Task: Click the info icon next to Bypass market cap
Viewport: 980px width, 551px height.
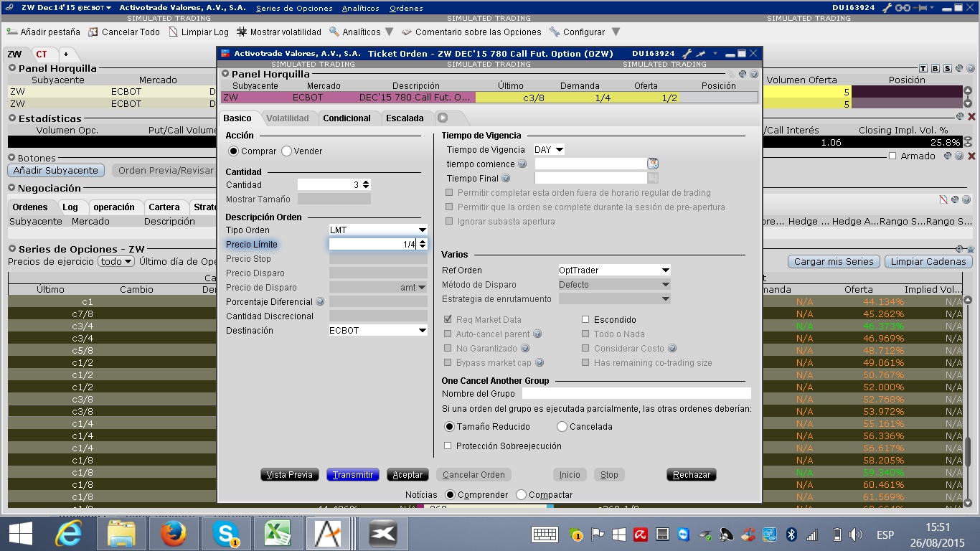Action: (x=540, y=363)
